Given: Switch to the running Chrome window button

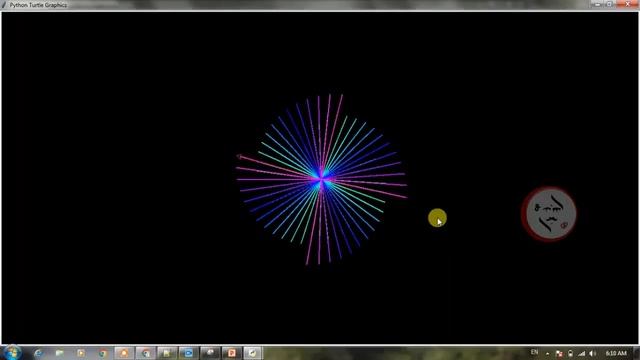Looking at the screenshot, I should [x=146, y=353].
